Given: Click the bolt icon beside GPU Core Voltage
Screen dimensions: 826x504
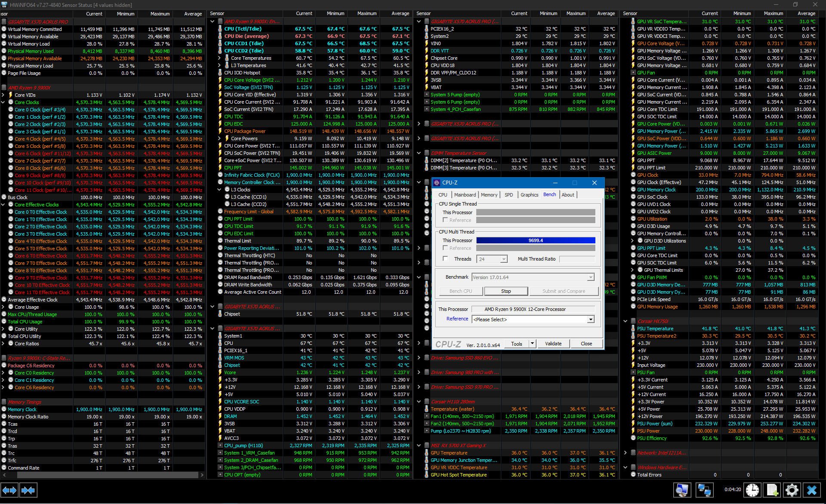Looking at the screenshot, I should point(633,43).
